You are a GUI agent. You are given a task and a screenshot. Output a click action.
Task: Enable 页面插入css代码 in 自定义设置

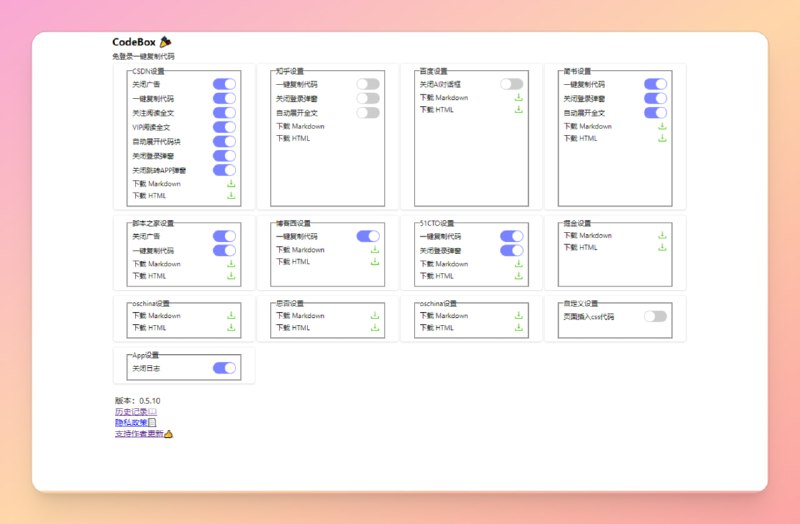(655, 316)
